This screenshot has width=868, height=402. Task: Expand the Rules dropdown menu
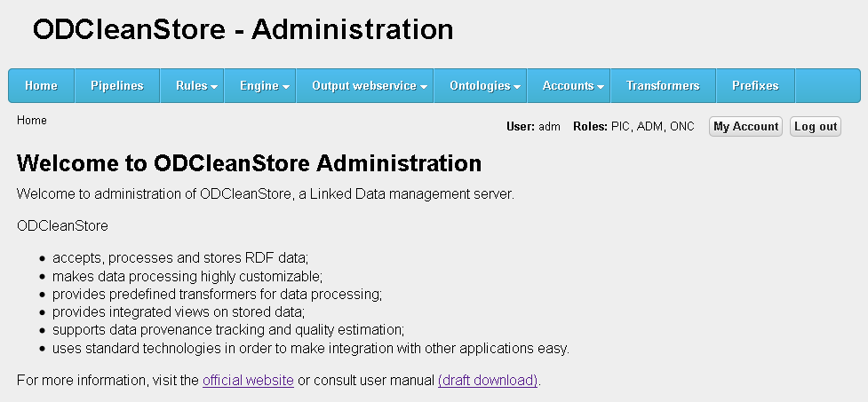[196, 86]
